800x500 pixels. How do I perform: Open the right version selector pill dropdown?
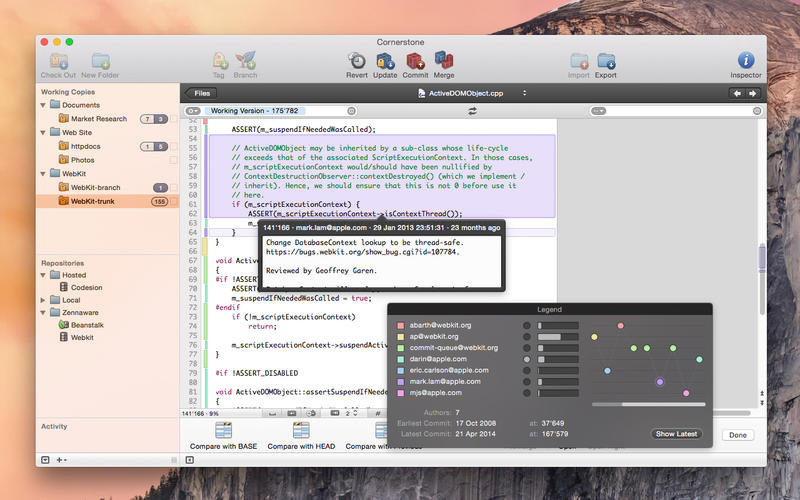click(598, 111)
